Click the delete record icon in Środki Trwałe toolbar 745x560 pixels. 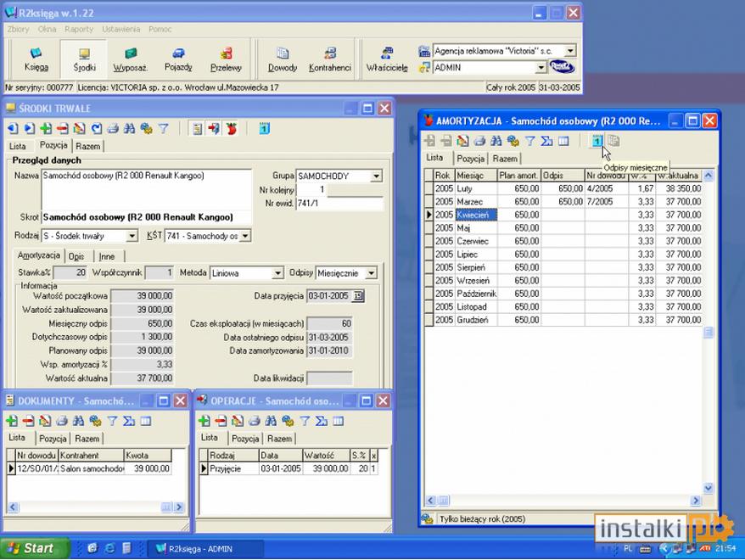(x=62, y=128)
